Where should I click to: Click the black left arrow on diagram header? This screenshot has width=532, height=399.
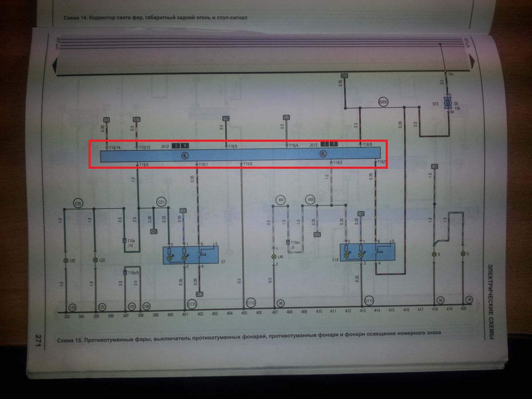54,66
